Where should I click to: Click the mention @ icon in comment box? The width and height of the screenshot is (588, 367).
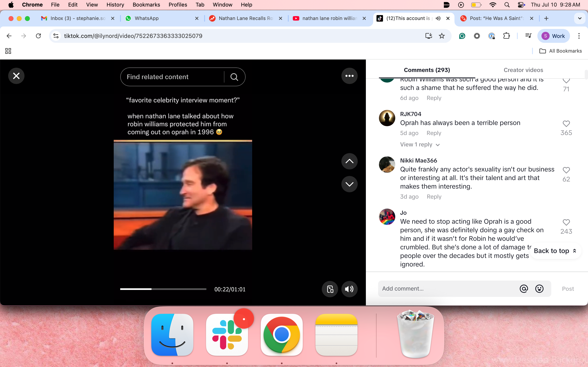click(524, 289)
